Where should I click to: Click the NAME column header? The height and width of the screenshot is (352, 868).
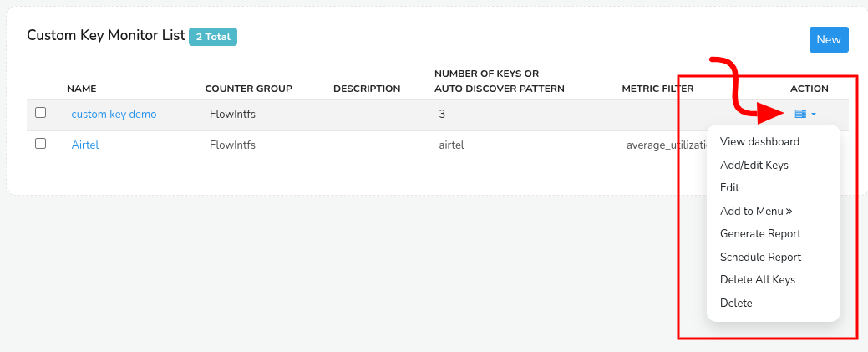coord(81,89)
